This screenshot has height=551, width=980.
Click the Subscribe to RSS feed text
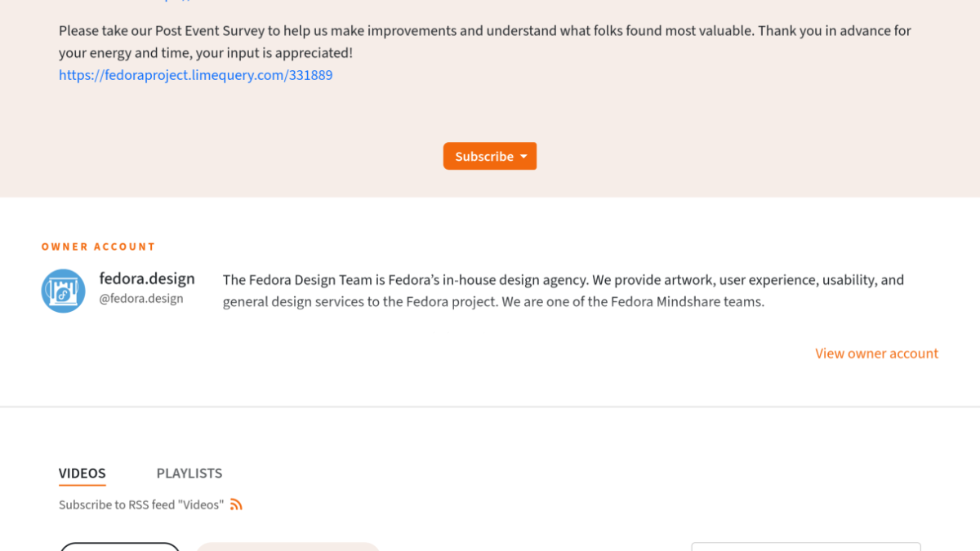coord(140,505)
